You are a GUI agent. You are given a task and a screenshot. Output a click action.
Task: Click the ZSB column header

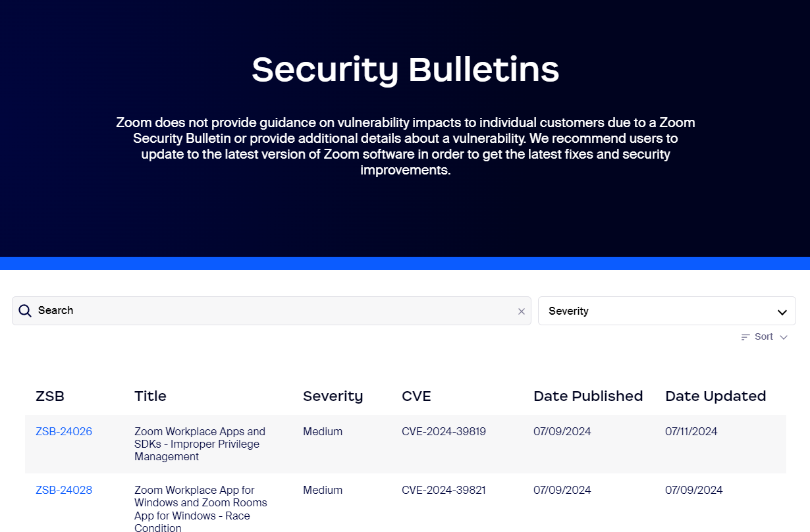coord(50,396)
